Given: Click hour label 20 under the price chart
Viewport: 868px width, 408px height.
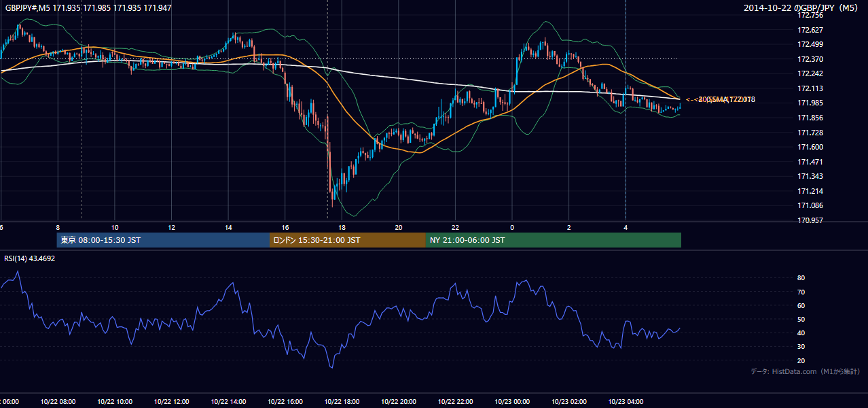Looking at the screenshot, I should 399,228.
